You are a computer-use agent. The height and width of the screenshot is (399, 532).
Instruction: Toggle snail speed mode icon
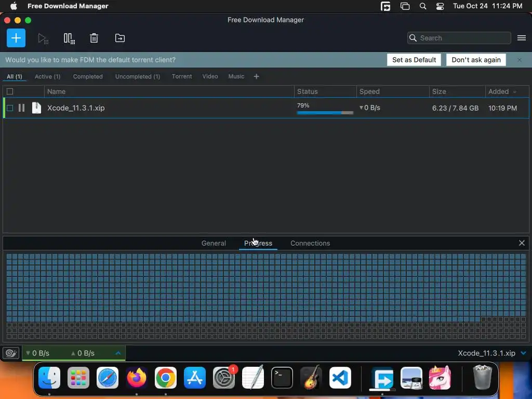(11, 353)
